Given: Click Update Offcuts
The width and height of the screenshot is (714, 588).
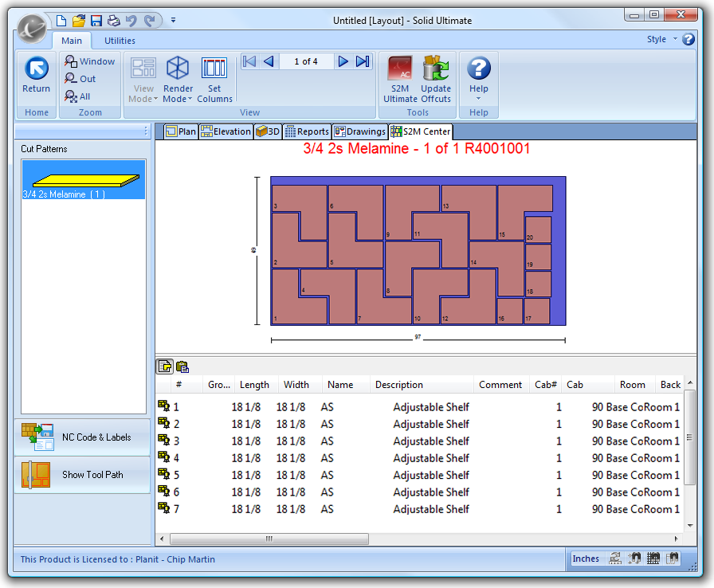Looking at the screenshot, I should pos(436,79).
